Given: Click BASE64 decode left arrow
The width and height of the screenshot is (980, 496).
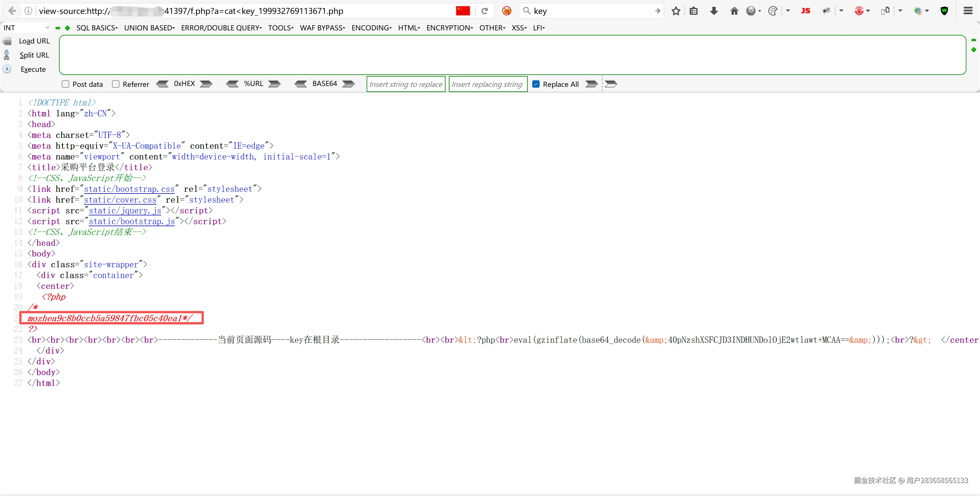Looking at the screenshot, I should point(301,84).
